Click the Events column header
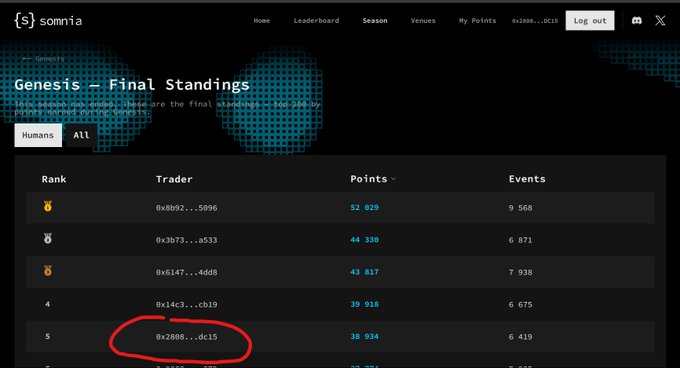This screenshot has height=368, width=680. 527,179
